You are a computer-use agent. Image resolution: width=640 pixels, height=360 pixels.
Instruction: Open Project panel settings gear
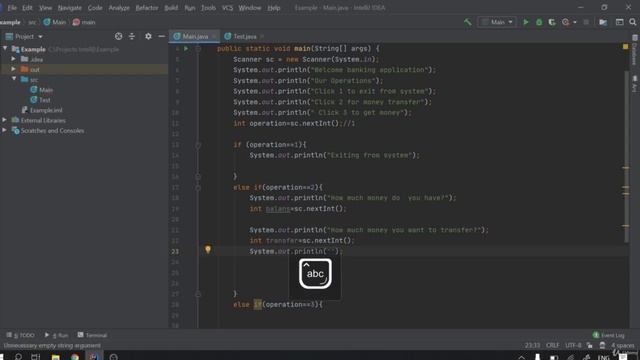148,36
